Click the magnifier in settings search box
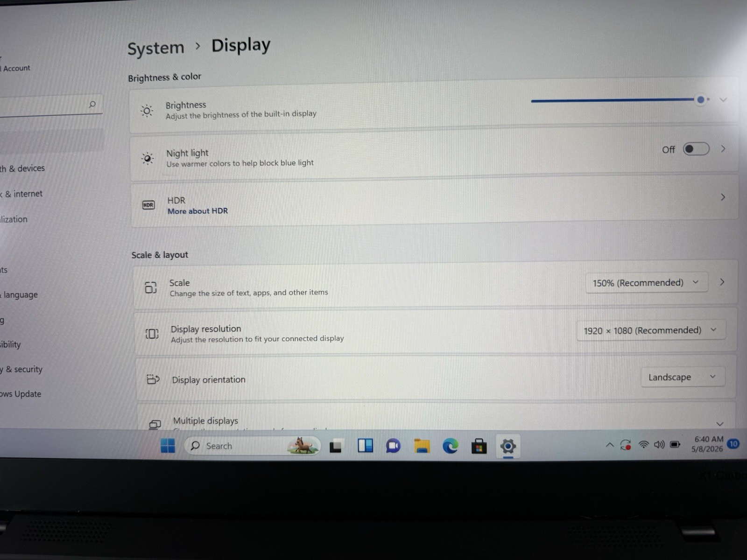The image size is (747, 560). pos(92,105)
